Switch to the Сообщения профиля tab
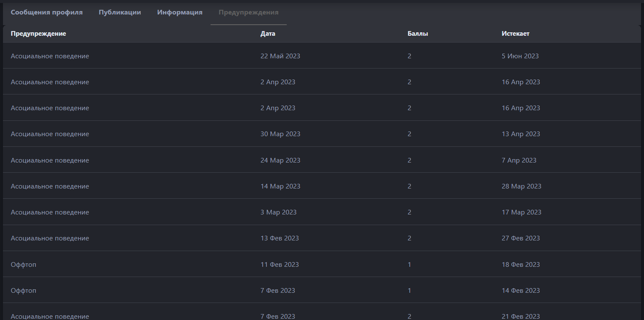Image resolution: width=644 pixels, height=320 pixels. [47, 12]
